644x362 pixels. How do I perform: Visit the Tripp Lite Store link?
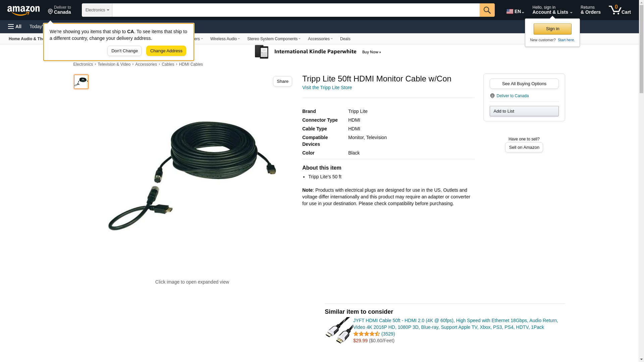pos(327,87)
